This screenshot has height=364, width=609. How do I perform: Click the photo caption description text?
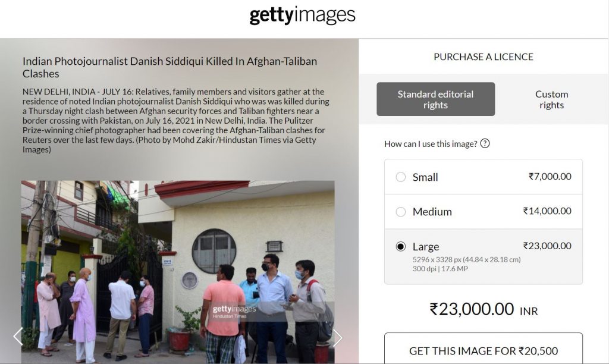pyautogui.click(x=176, y=120)
